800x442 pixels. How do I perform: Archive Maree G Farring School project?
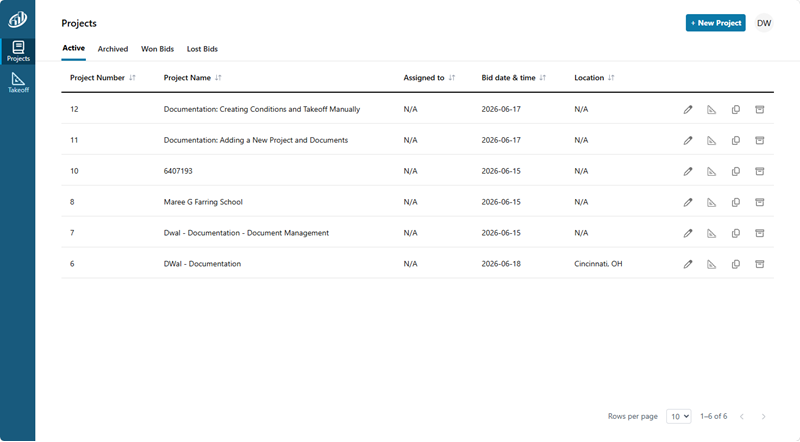760,202
